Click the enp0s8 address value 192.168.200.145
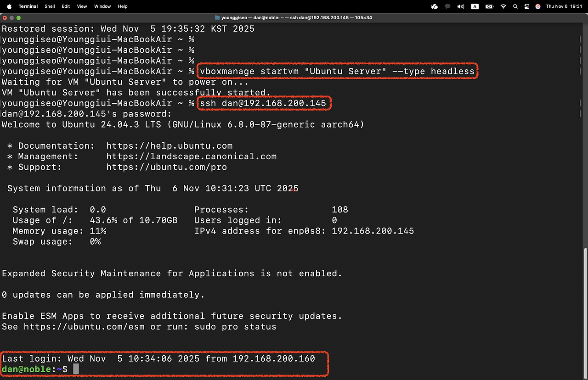 (373, 231)
